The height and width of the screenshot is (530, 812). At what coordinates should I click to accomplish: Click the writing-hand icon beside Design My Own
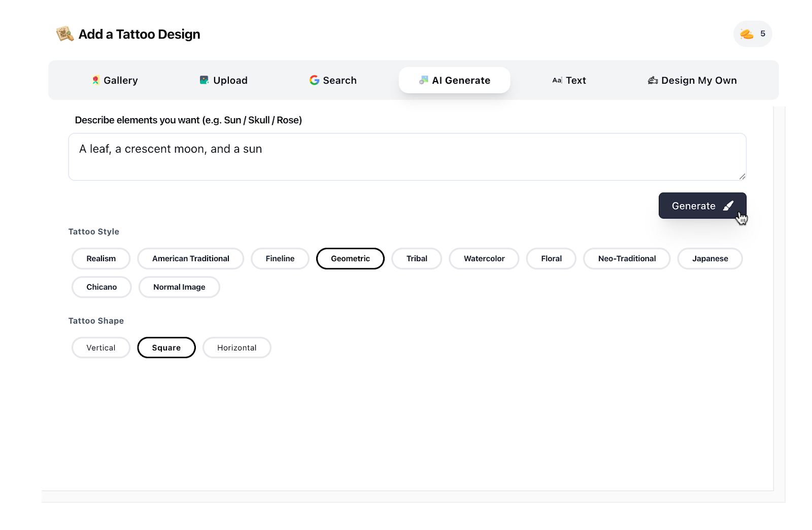[x=653, y=80]
